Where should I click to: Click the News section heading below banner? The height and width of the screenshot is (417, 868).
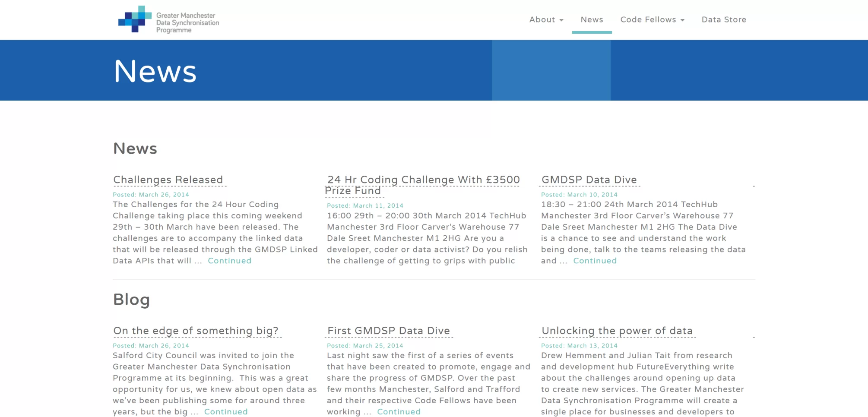(x=135, y=148)
